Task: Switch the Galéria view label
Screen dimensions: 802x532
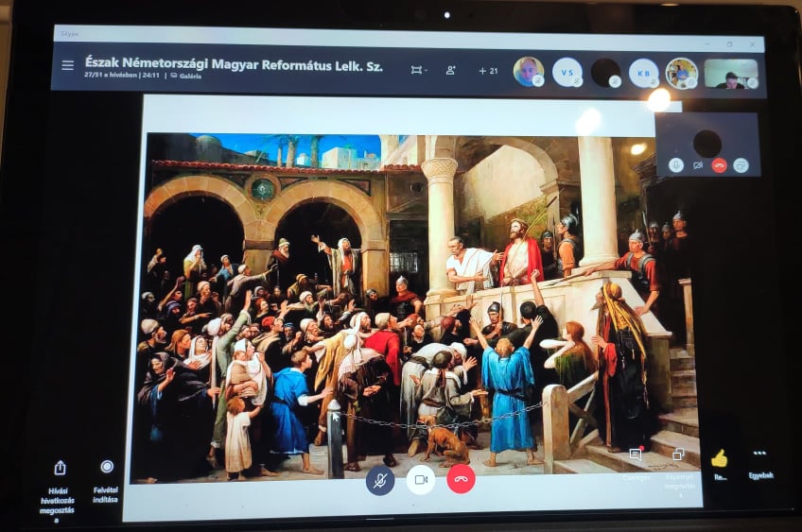Action: [186, 77]
